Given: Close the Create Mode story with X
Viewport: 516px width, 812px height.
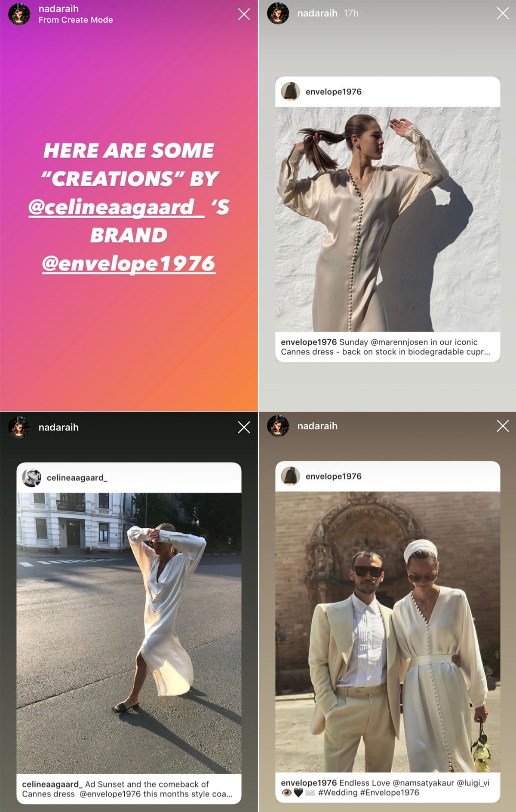Looking at the screenshot, I should (x=244, y=14).
